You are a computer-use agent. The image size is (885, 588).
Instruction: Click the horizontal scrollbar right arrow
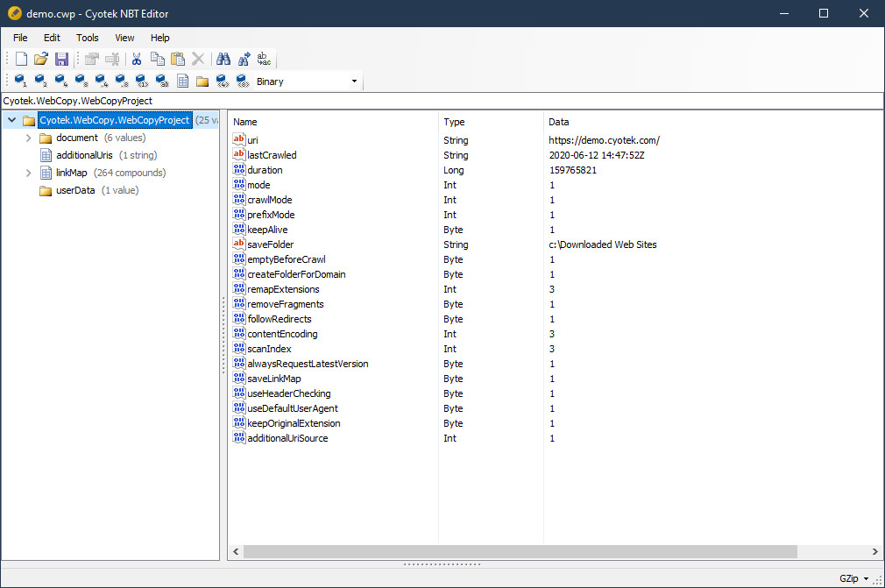point(874,551)
